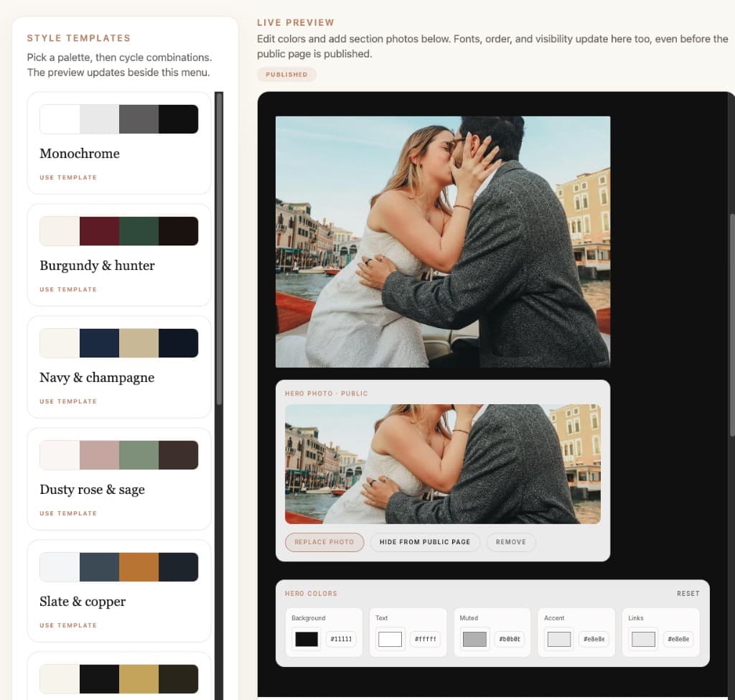Edit the Muted hex value field
The width and height of the screenshot is (735, 700).
click(x=510, y=639)
